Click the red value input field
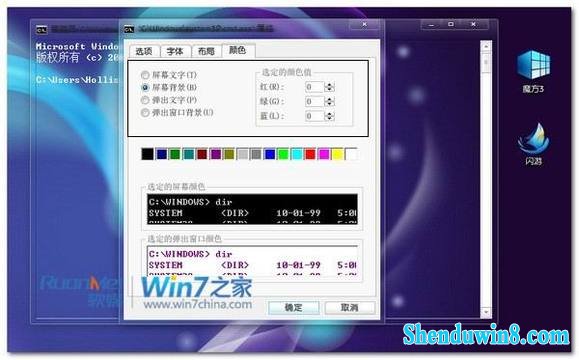The height and width of the screenshot is (360, 579). point(315,87)
